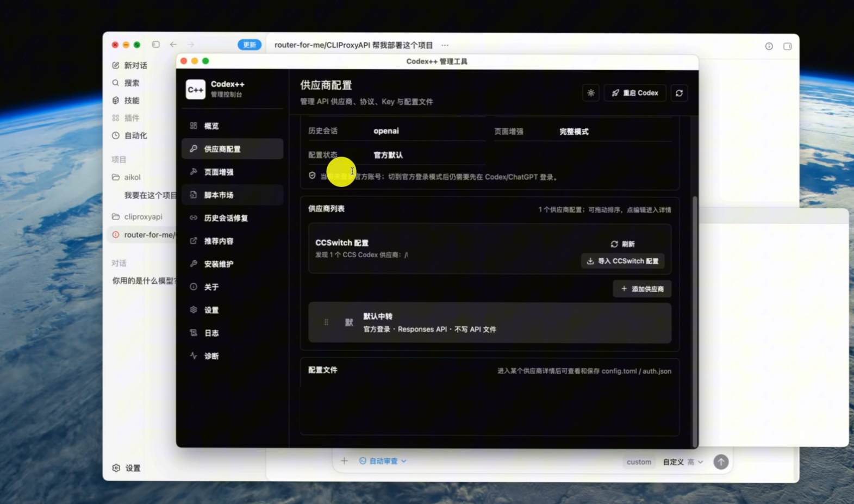Open 设置 in the Codex++ sidebar
This screenshot has width=854, height=504.
[232, 310]
